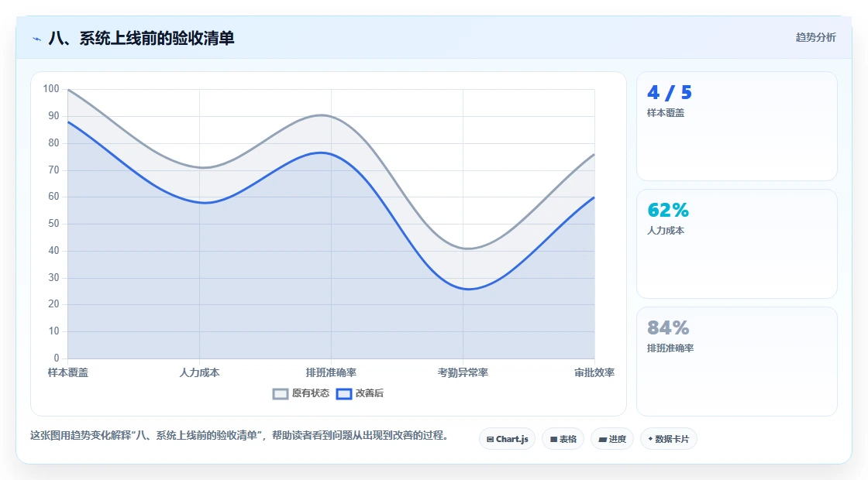Click the chart description sentence below the chart
This screenshot has width=868, height=480.
239,436
